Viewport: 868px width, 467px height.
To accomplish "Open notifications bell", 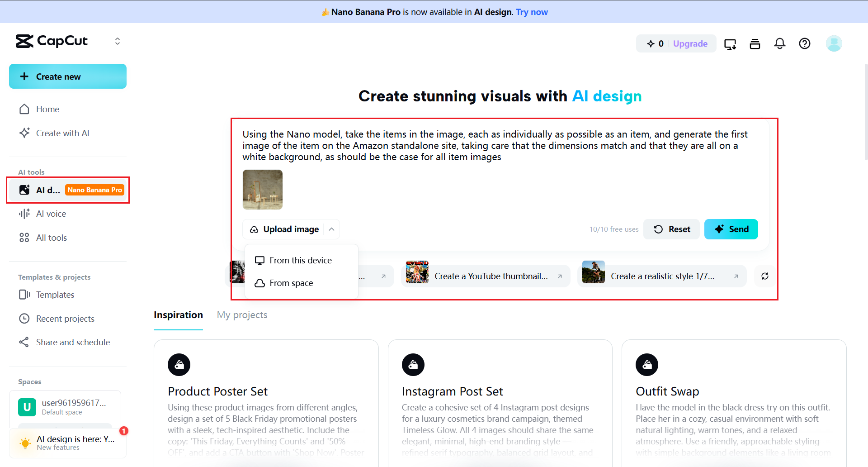I will point(780,43).
